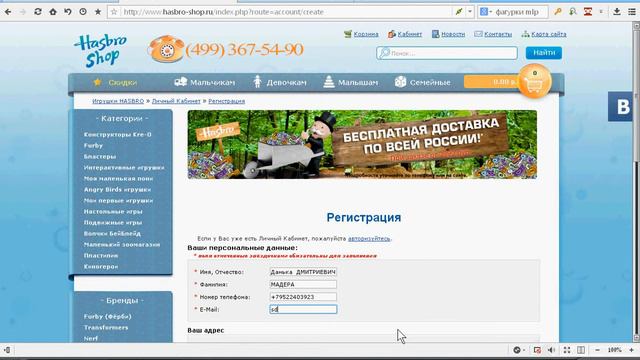Open the browser main menu icon
The image size is (640, 360).
click(x=632, y=12)
